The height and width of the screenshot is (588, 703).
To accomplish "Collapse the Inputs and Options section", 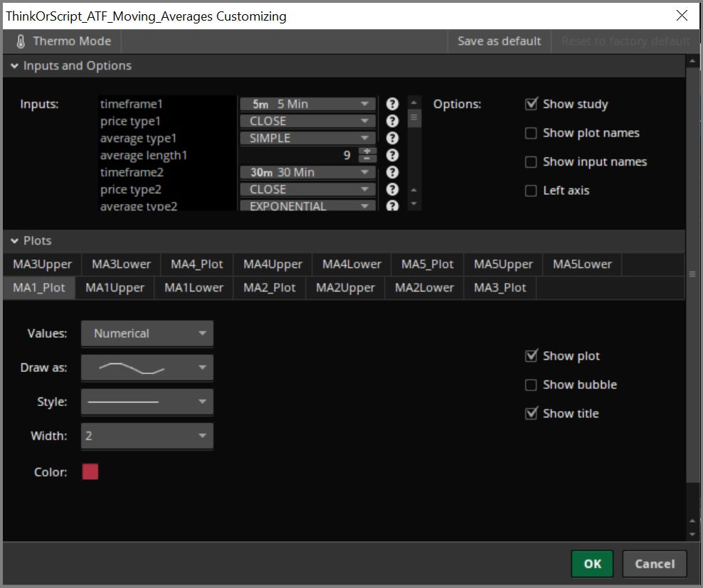I will coord(15,66).
